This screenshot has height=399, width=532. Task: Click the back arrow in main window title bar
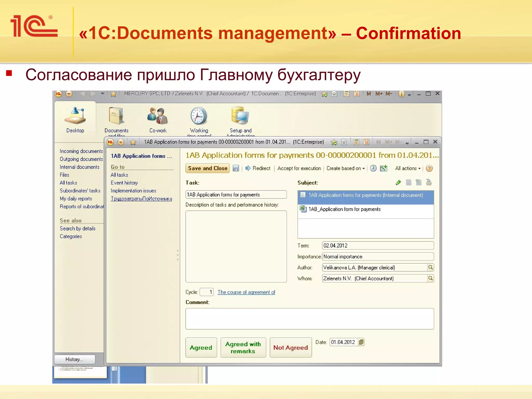(82, 94)
